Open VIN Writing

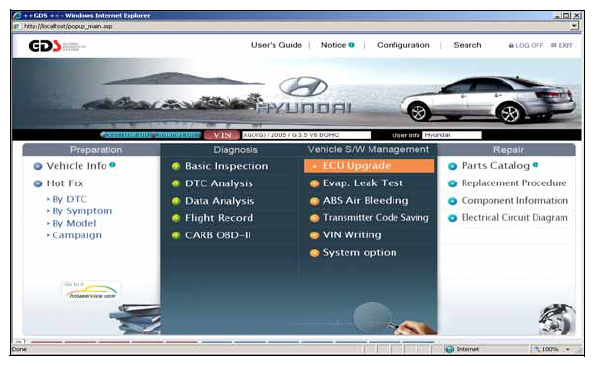click(x=352, y=235)
